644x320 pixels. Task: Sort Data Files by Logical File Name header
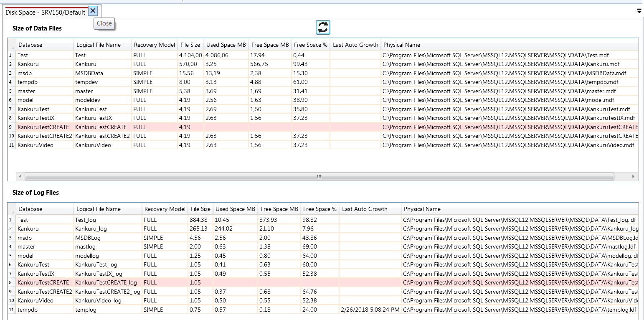[x=102, y=45]
